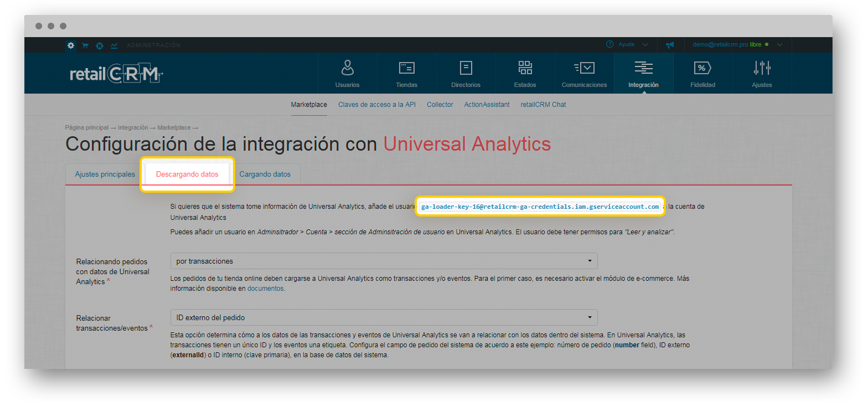Open the shopping cart section icon
The width and height of the screenshot is (868, 411).
pyautogui.click(x=85, y=45)
